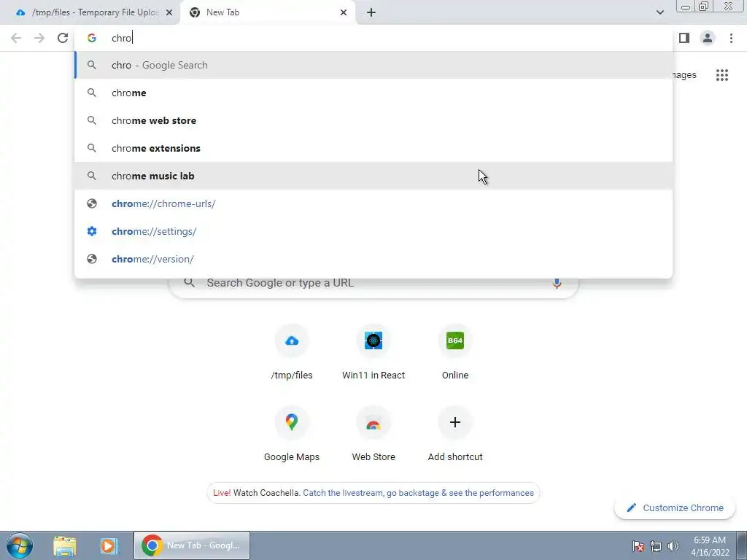Open the File Explorer taskbar icon
The width and height of the screenshot is (747, 560).
tap(64, 545)
